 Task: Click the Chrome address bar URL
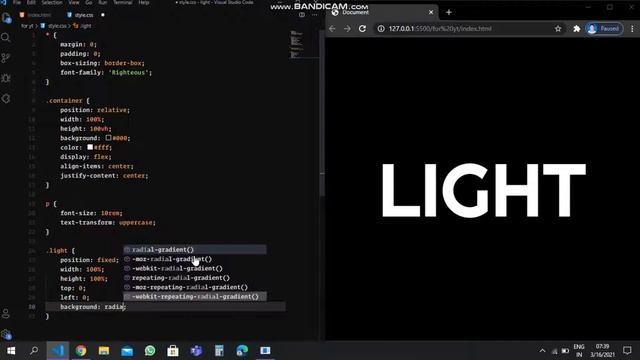tap(440, 29)
